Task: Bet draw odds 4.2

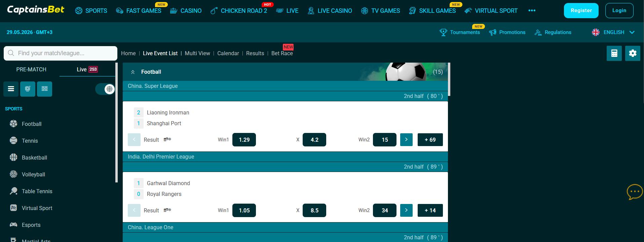Action: pos(314,140)
